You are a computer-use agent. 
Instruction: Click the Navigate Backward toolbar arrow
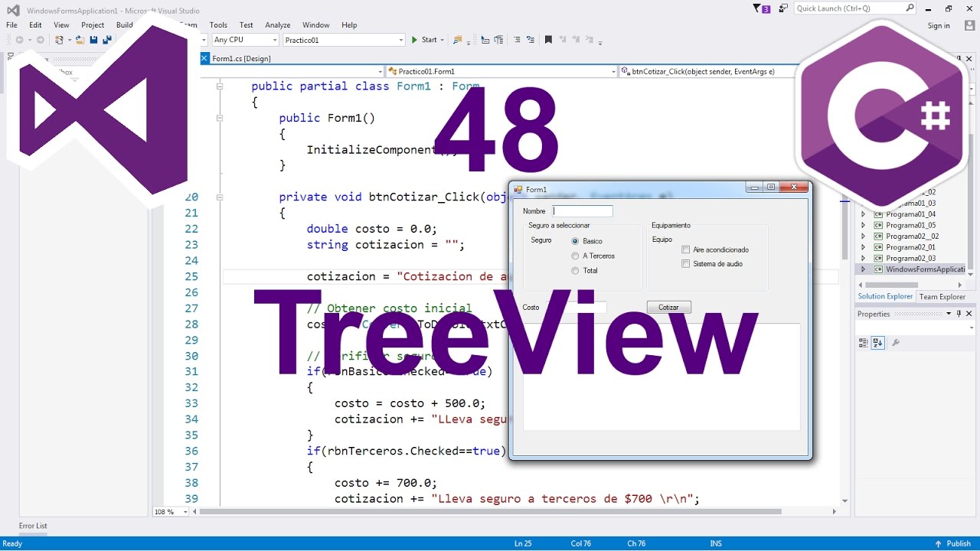(x=19, y=40)
